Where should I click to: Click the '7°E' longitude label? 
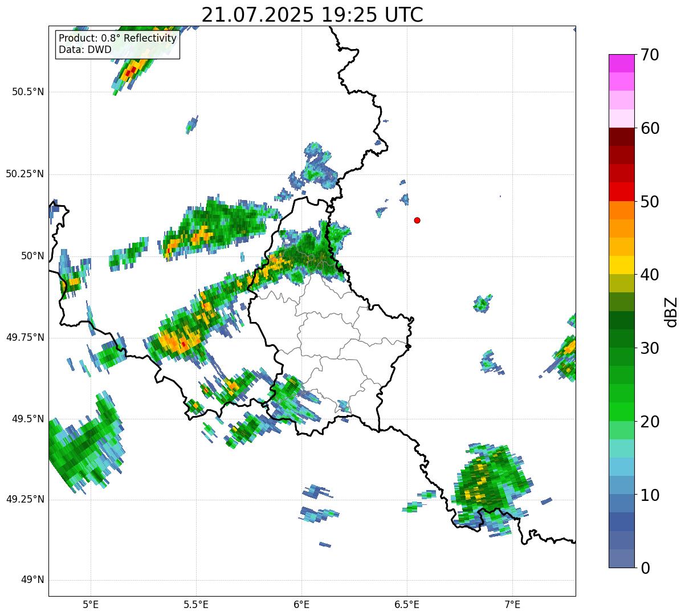click(x=512, y=605)
